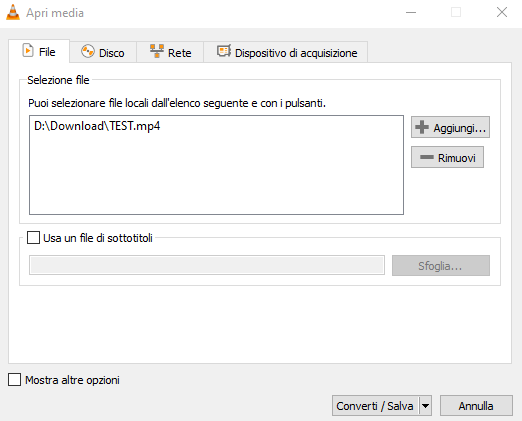Select D:\Download\TEST.mp4 in the file list
522x421 pixels.
point(97,126)
